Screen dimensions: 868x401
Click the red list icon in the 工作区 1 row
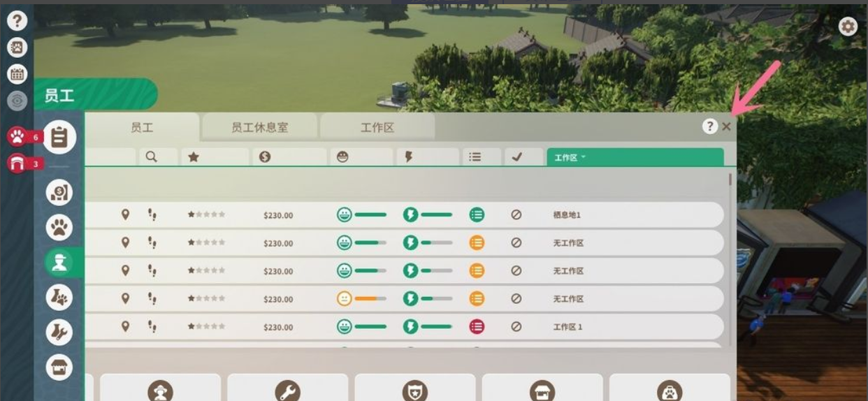tap(477, 326)
